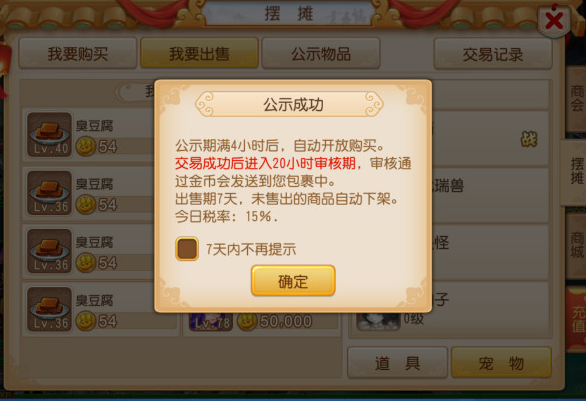The width and height of the screenshot is (586, 401).
Task: View the 交易记录 tab
Action: tap(493, 54)
